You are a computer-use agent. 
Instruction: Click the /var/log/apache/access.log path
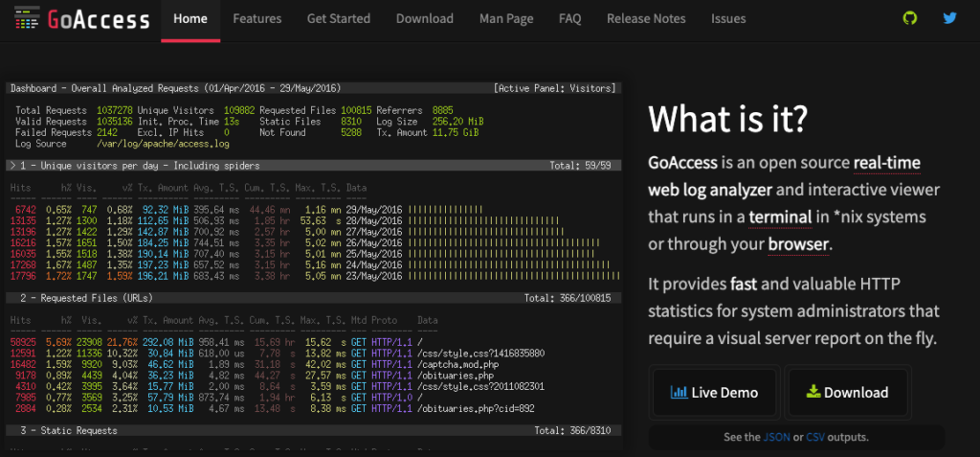tap(163, 144)
